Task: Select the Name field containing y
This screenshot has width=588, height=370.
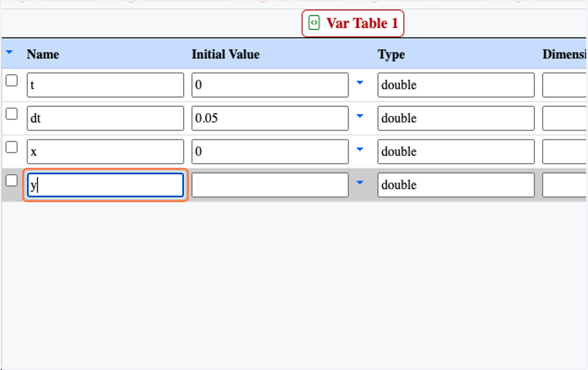Action: point(105,185)
